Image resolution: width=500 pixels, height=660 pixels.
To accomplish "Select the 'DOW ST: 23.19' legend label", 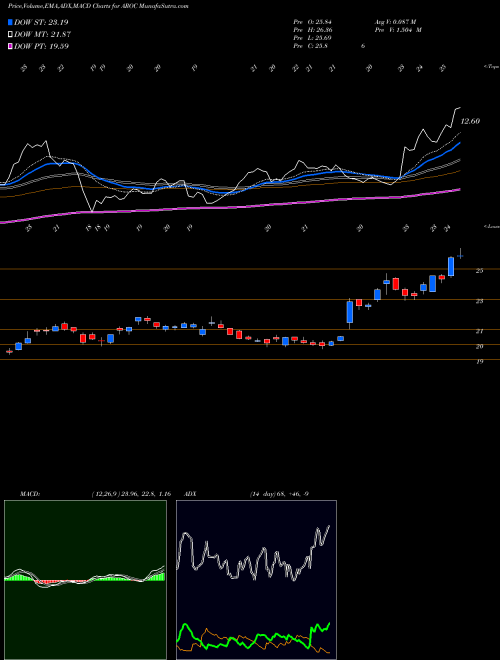I will (x=41, y=22).
